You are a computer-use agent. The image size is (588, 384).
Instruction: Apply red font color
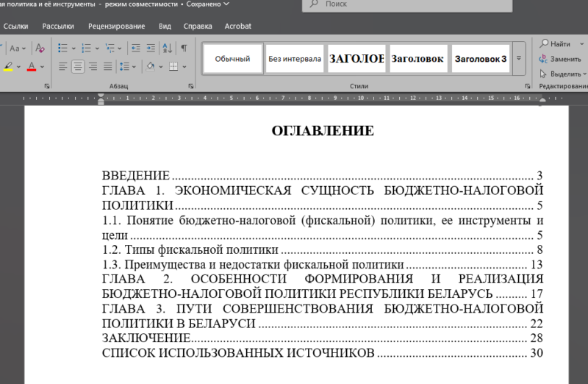32,67
